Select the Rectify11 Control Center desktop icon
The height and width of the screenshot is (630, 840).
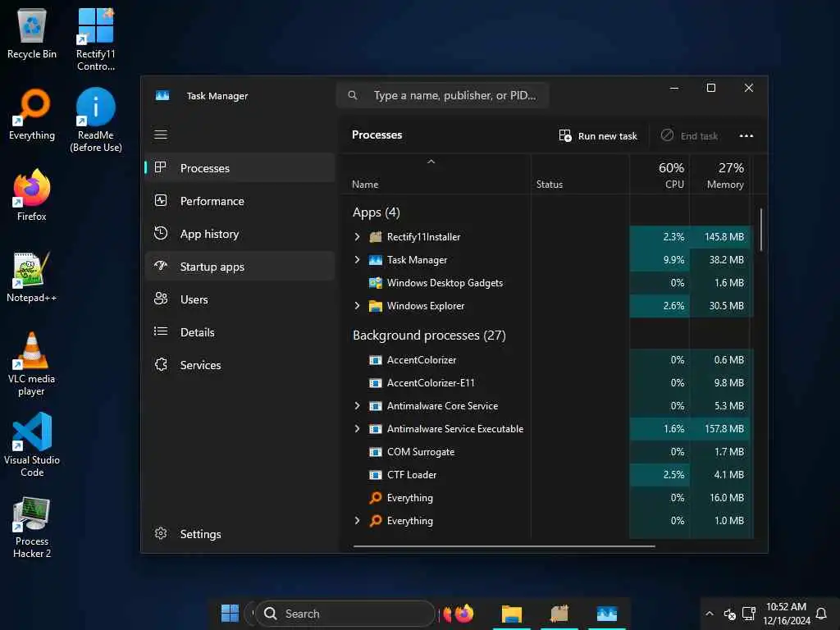click(x=95, y=39)
